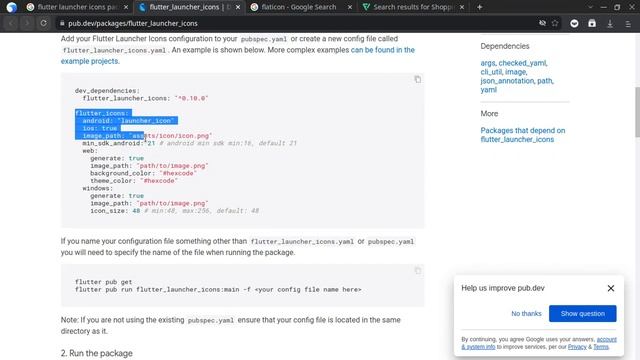Bookmark this page with star icon
This screenshot has width=640, height=360.
tap(555, 23)
